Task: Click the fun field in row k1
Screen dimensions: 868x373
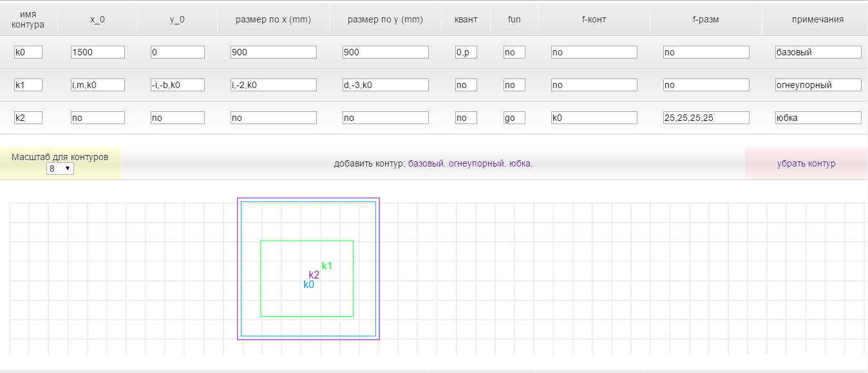Action: tap(514, 85)
